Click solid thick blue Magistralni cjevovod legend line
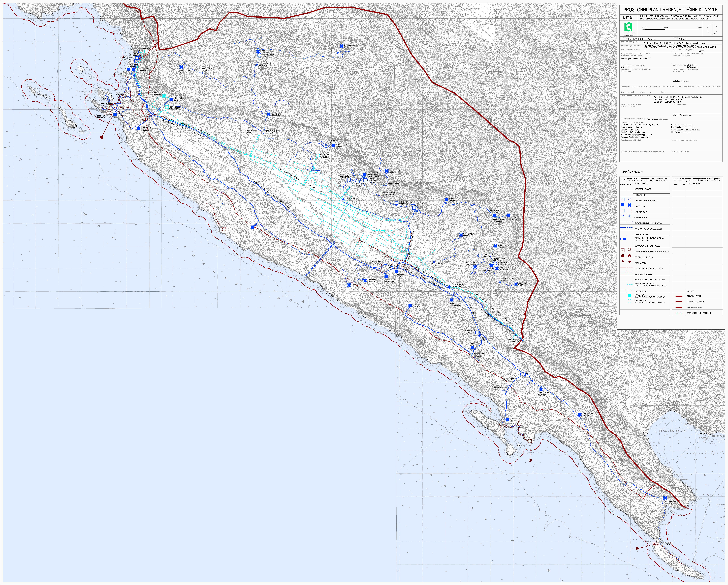728x585 pixels. pos(623,222)
